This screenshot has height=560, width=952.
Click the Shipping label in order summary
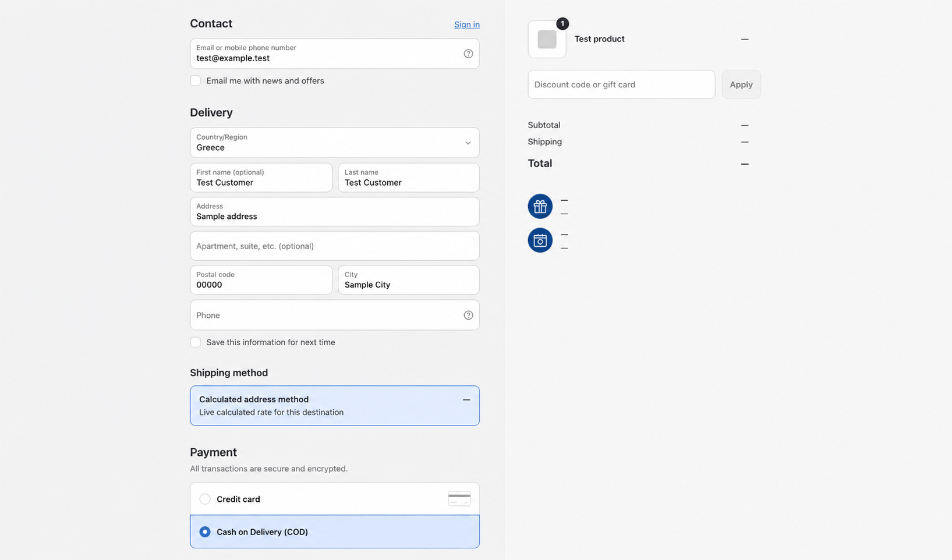point(544,141)
